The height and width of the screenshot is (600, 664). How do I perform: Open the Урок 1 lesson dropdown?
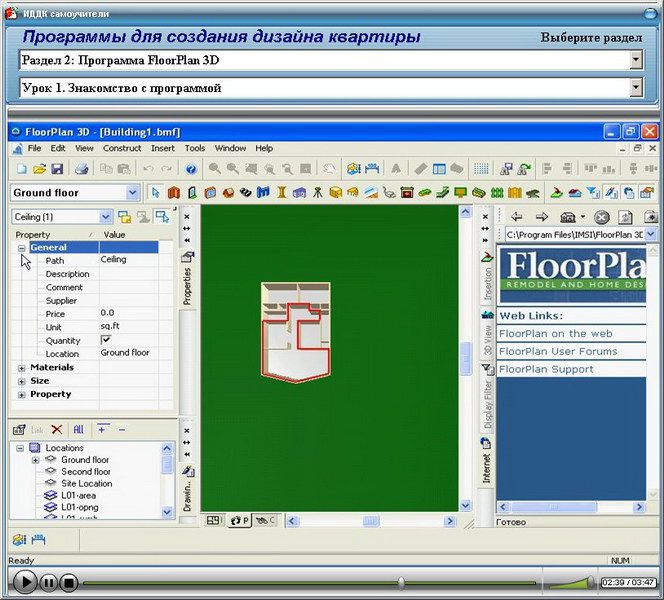pos(636,88)
